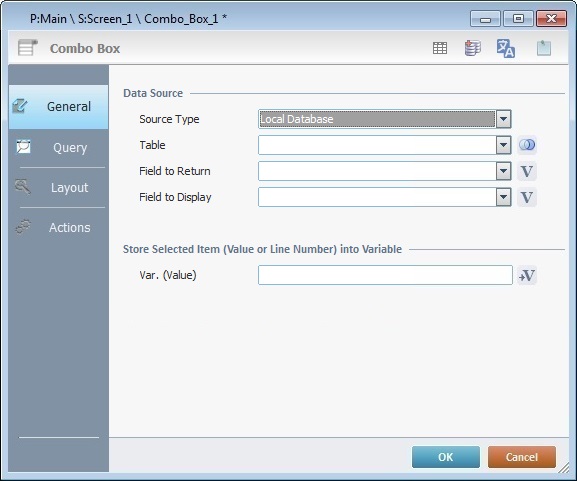Expand the Source Type dropdown arrow
577x481 pixels.
(x=503, y=119)
